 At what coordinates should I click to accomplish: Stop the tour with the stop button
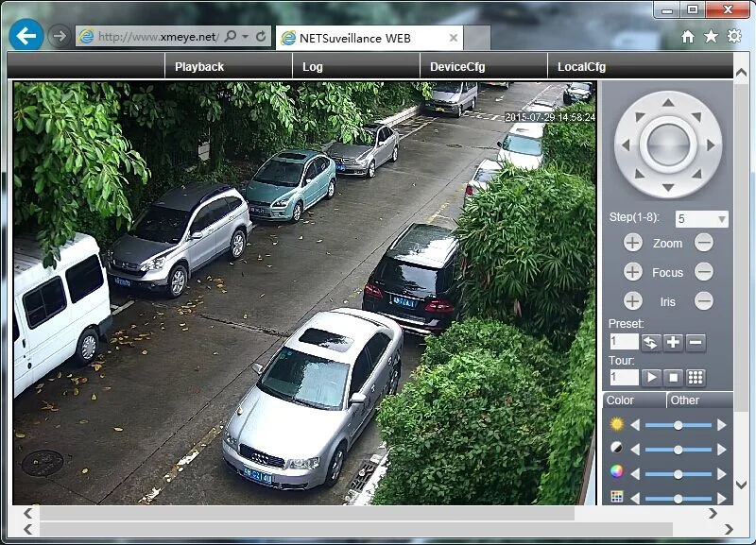coord(673,377)
